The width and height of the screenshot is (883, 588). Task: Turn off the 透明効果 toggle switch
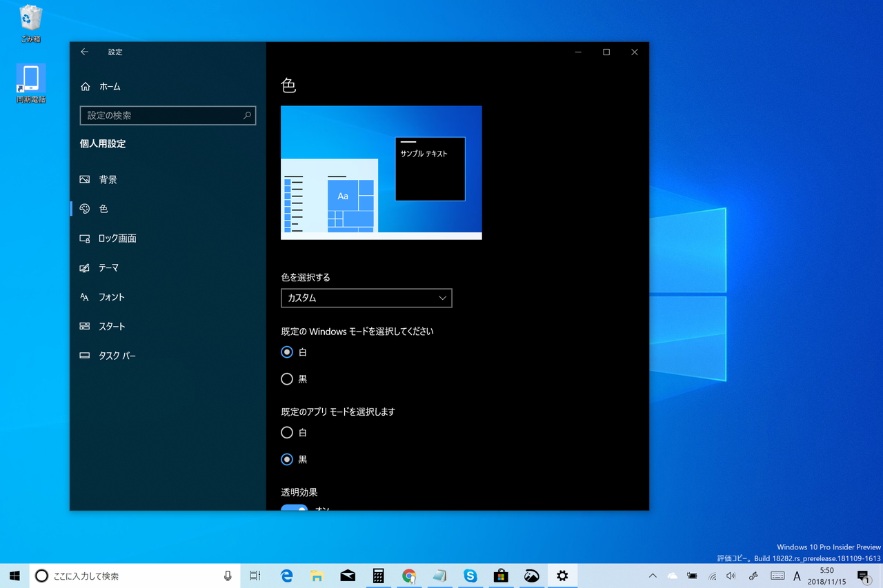tap(295, 510)
